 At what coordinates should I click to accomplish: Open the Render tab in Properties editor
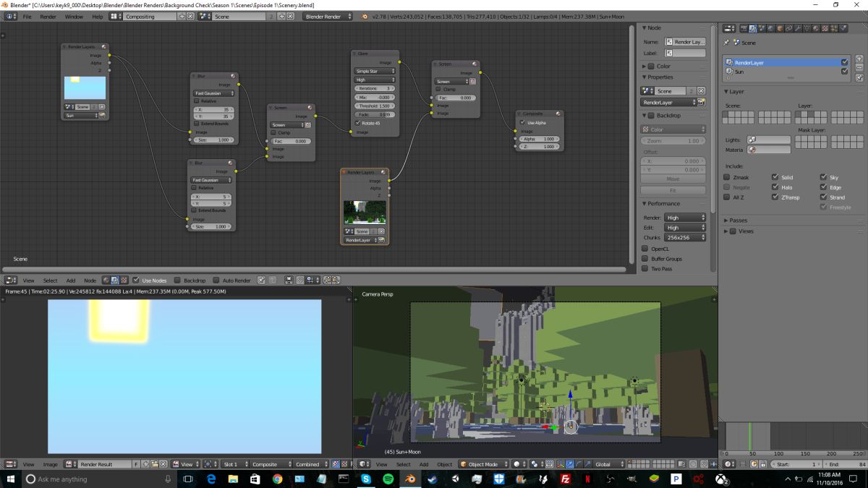click(x=744, y=28)
